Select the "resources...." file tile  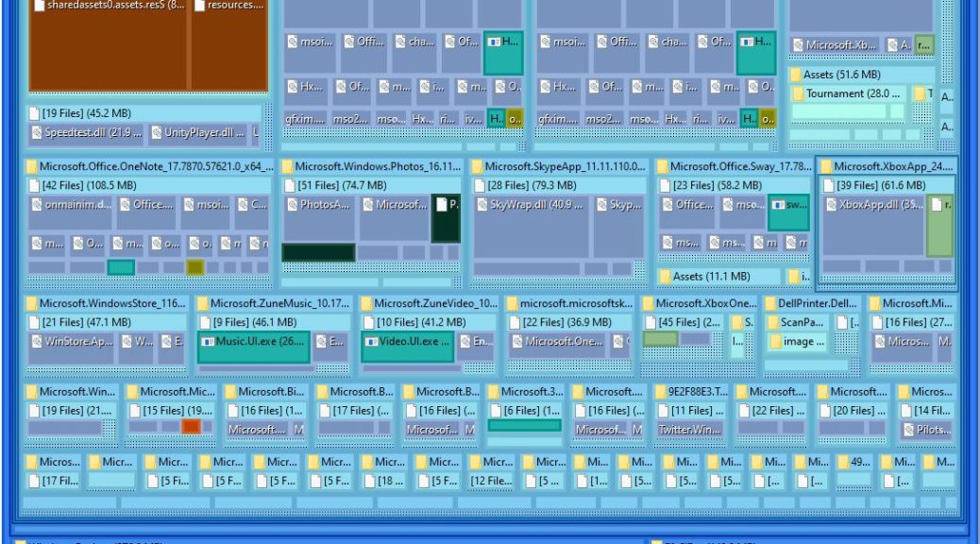229,44
